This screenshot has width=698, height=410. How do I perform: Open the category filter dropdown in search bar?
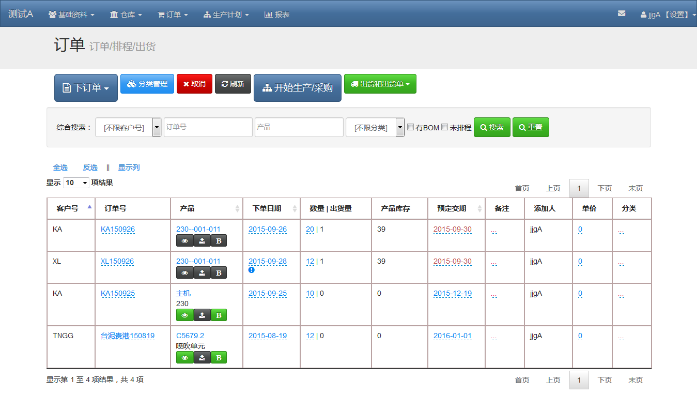[x=400, y=128]
